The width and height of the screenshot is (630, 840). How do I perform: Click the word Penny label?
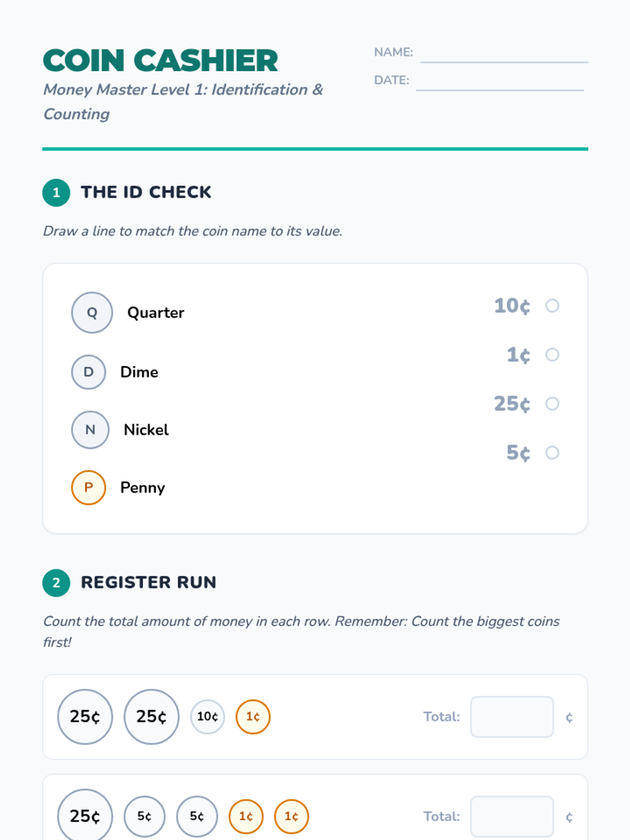[143, 487]
